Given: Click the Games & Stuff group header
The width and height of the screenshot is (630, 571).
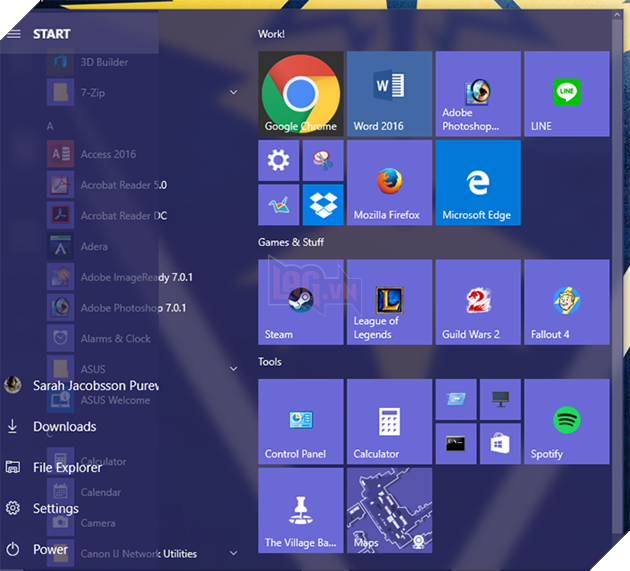Looking at the screenshot, I should (x=291, y=242).
